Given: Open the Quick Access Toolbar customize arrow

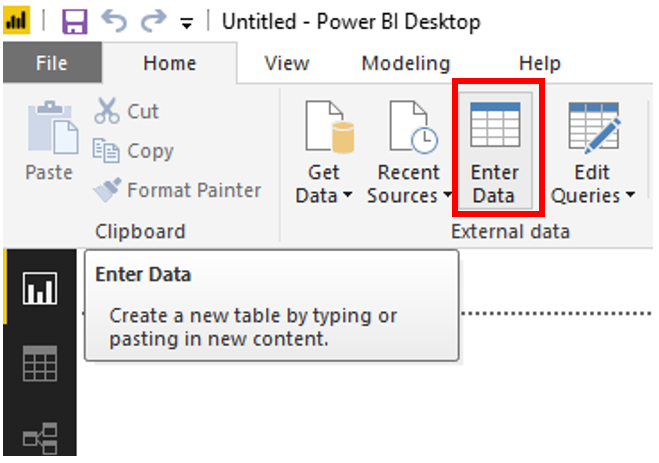Looking at the screenshot, I should [x=187, y=24].
